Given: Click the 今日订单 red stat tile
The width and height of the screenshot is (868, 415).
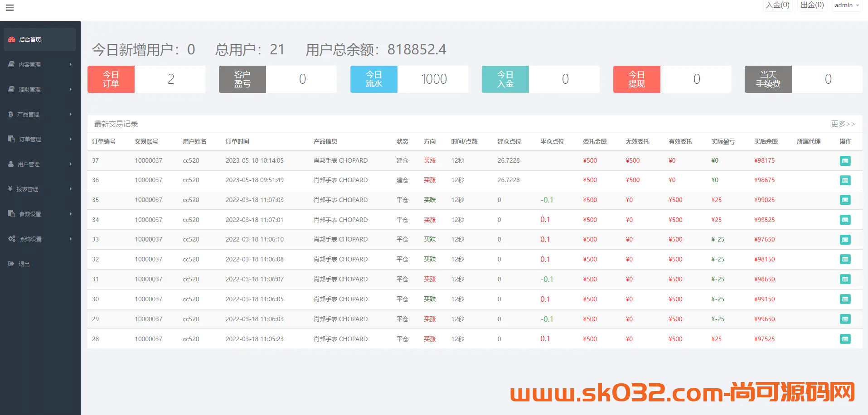Looking at the screenshot, I should tap(111, 79).
